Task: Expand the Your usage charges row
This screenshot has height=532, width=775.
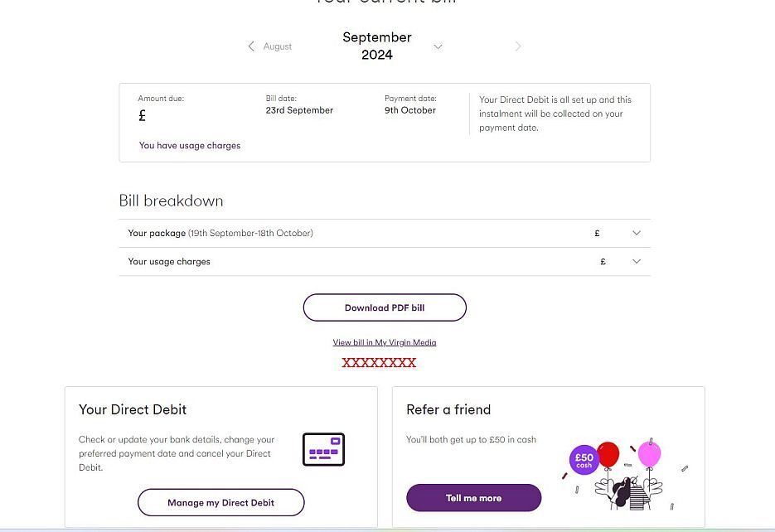Action: pyautogui.click(x=637, y=261)
